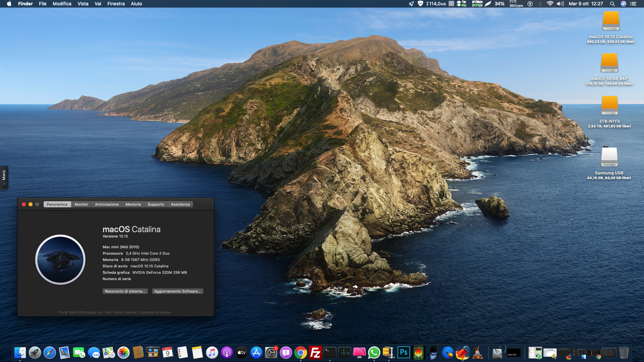Image resolution: width=644 pixels, height=362 pixels.
Task: Open App Store from the dock
Action: [x=256, y=353]
